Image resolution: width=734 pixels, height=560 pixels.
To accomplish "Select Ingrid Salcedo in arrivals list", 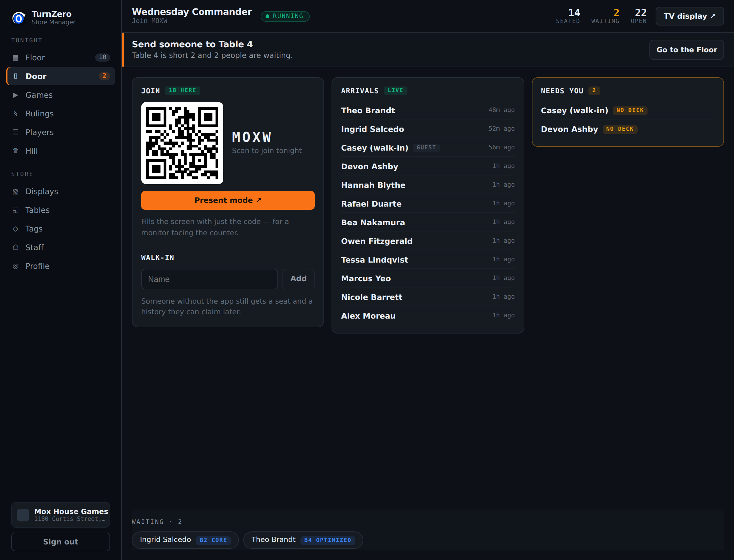I will click(x=427, y=129).
